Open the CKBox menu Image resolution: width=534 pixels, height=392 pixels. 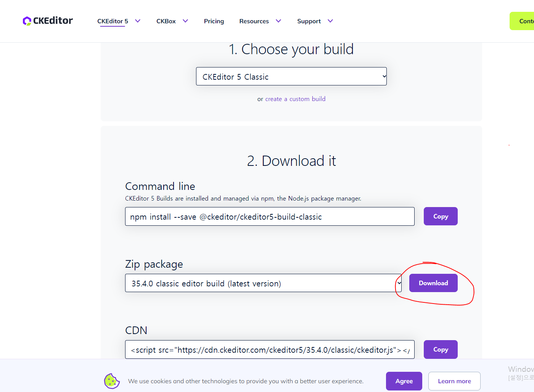166,21
